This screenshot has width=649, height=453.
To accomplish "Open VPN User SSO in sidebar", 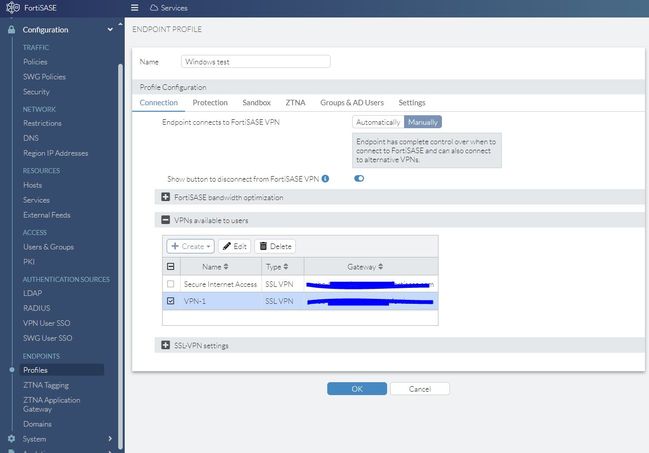I will pos(47,323).
